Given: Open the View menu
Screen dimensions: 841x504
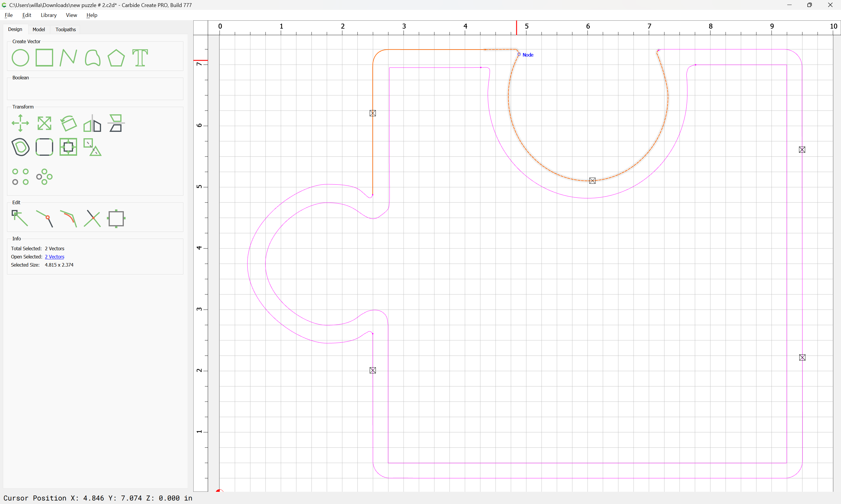Looking at the screenshot, I should [x=71, y=15].
